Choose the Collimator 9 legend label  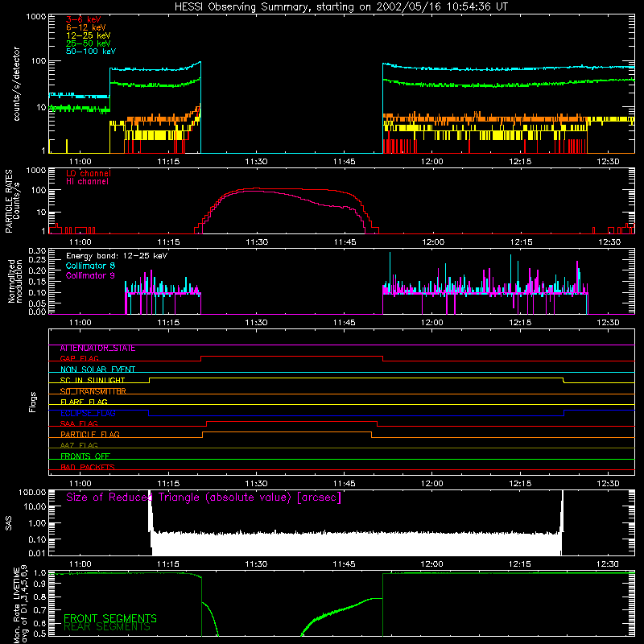pos(90,275)
